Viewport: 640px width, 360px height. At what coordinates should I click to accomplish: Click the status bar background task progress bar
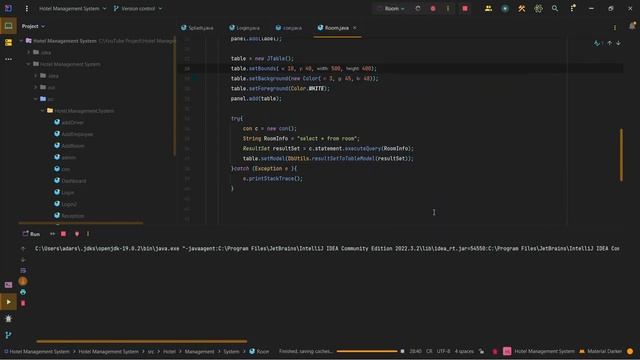coord(367,351)
